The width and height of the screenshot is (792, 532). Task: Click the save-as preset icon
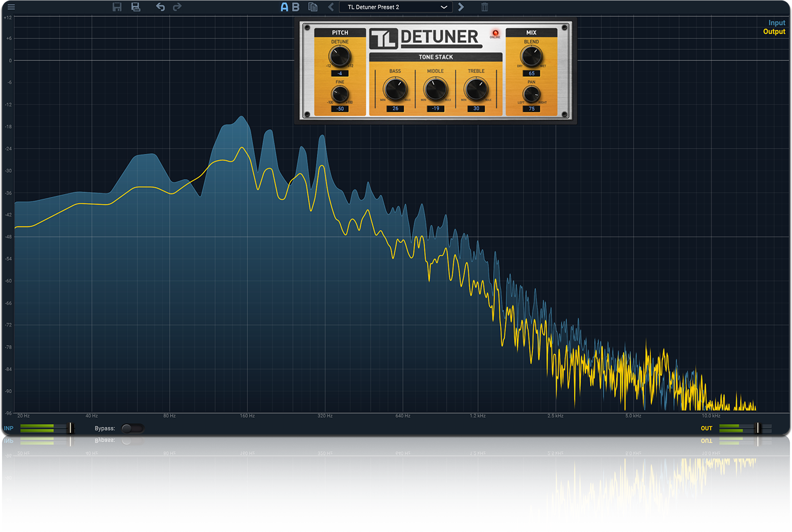pyautogui.click(x=136, y=7)
